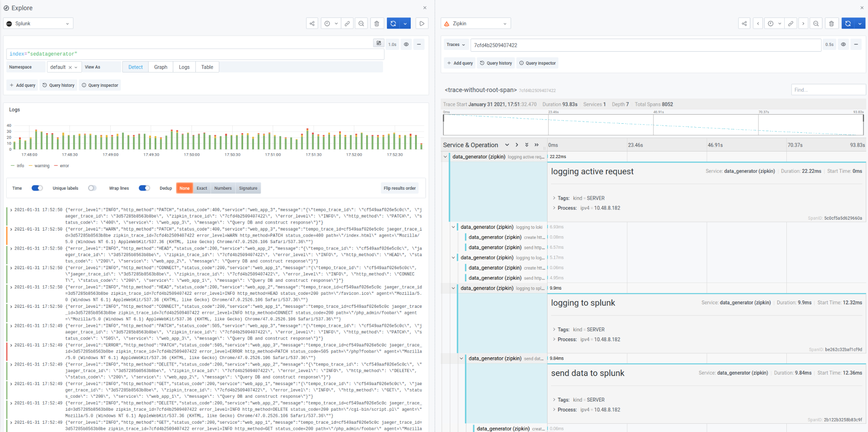Click inside the Find input on the trace view
This screenshot has width=868, height=432.
pyautogui.click(x=828, y=89)
